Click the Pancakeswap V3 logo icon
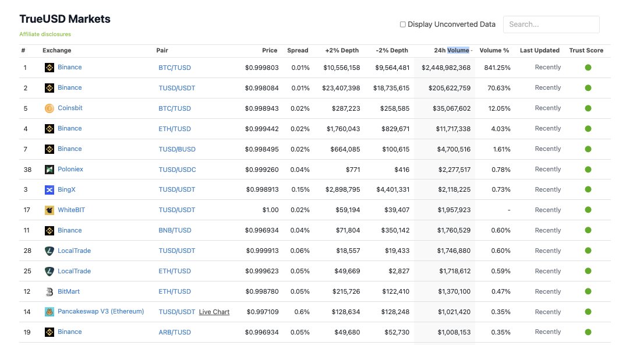 [49, 312]
